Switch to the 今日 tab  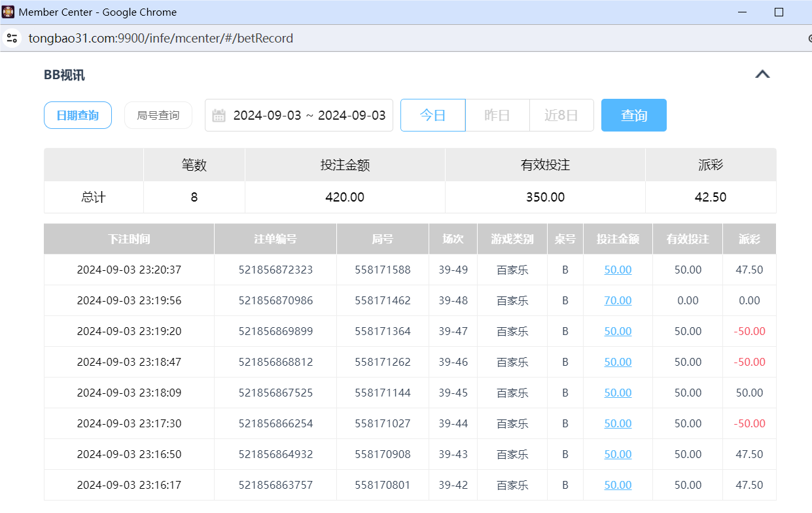[432, 115]
